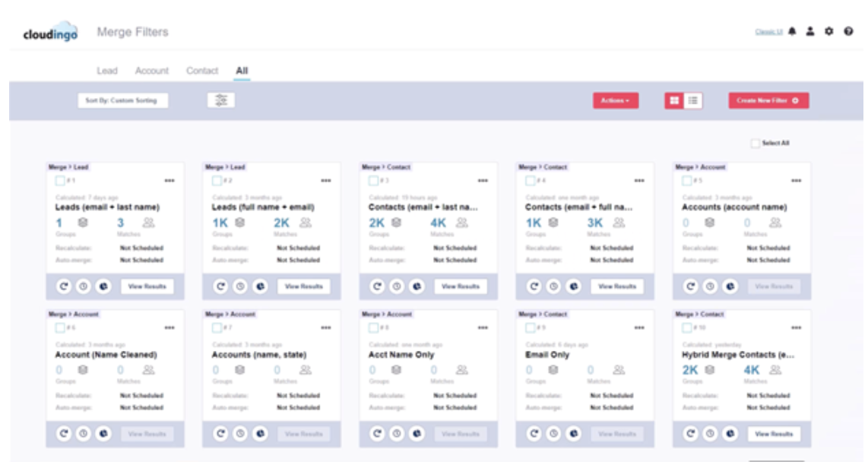Click the Create New Filter button
This screenshot has width=868, height=471.
pos(768,100)
